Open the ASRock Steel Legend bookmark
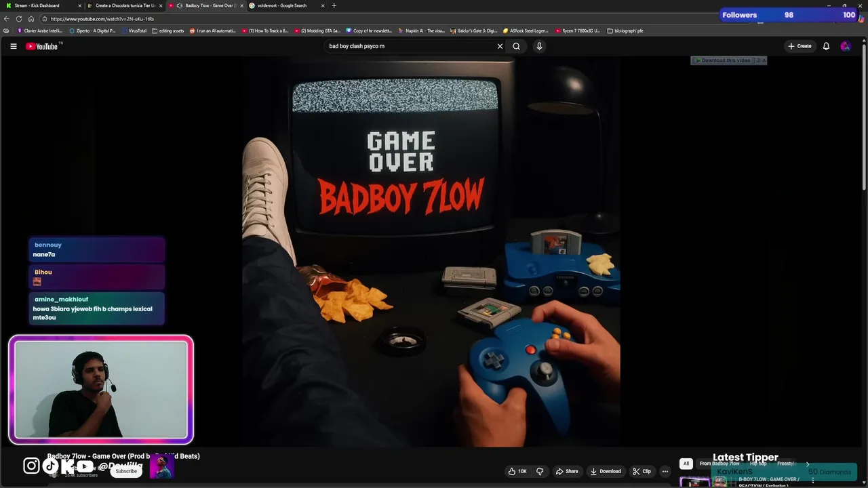Viewport: 868px width, 488px height. pos(526,30)
